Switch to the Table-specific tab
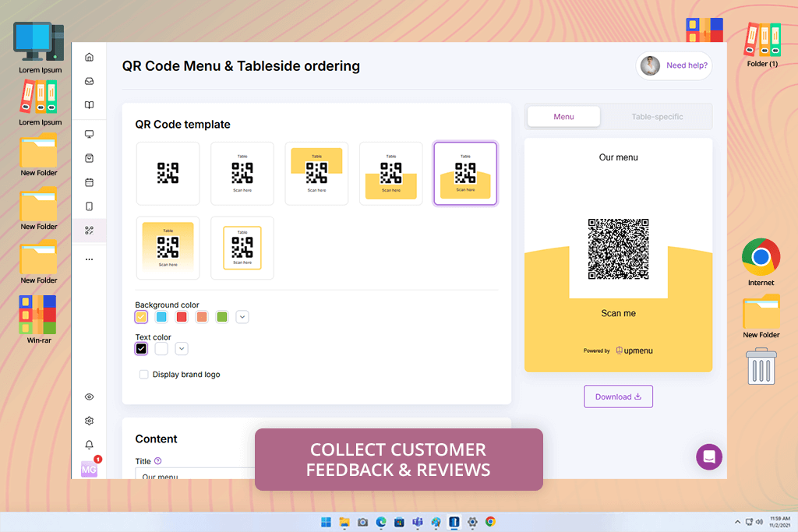 [x=657, y=117]
